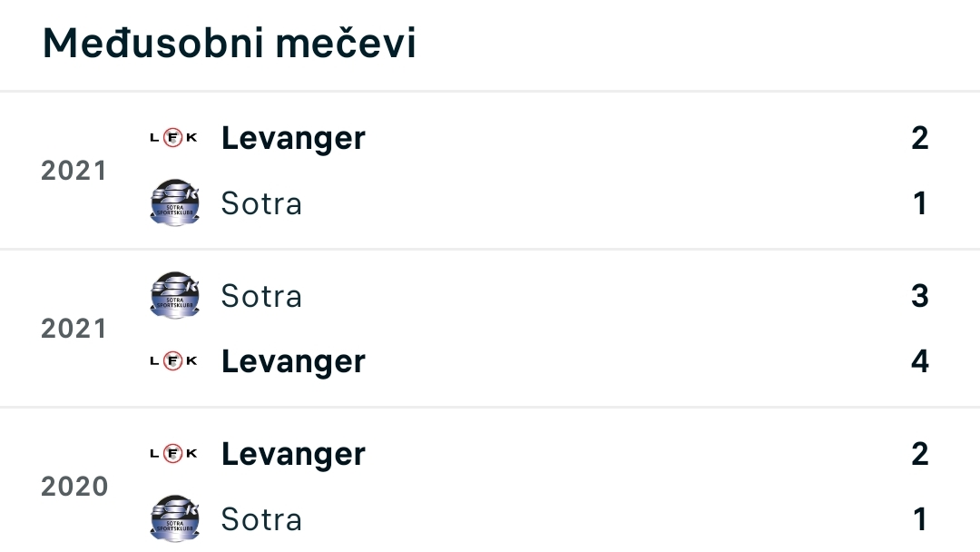Image resolution: width=980 pixels, height=552 pixels.
Task: Click the Međusobni mečevi heading
Action: pyautogui.click(x=229, y=44)
